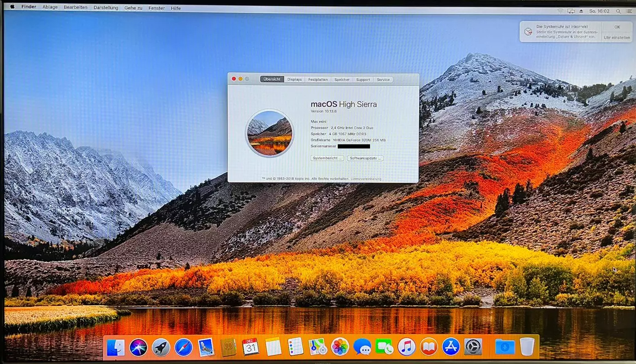636x364 pixels.
Task: Launch FaceTime green camera icon
Action: point(384,347)
